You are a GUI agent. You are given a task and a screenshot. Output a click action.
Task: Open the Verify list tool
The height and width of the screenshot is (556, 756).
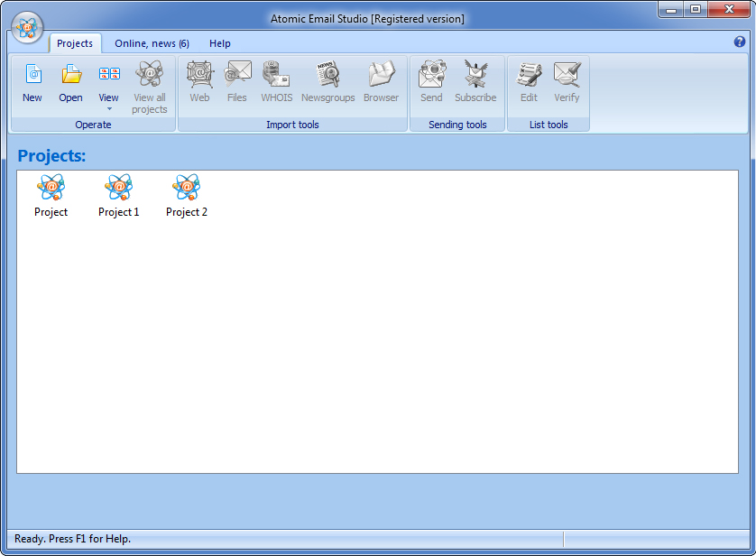coord(567,81)
